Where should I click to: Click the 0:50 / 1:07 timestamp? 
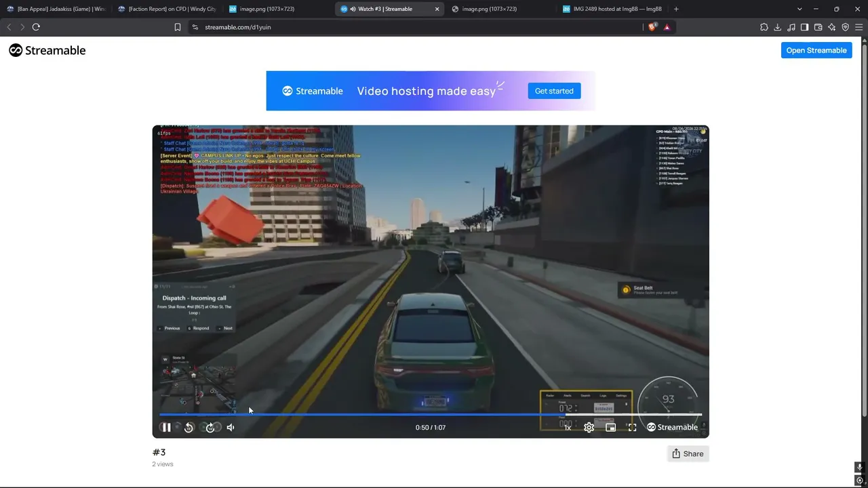[431, 428]
